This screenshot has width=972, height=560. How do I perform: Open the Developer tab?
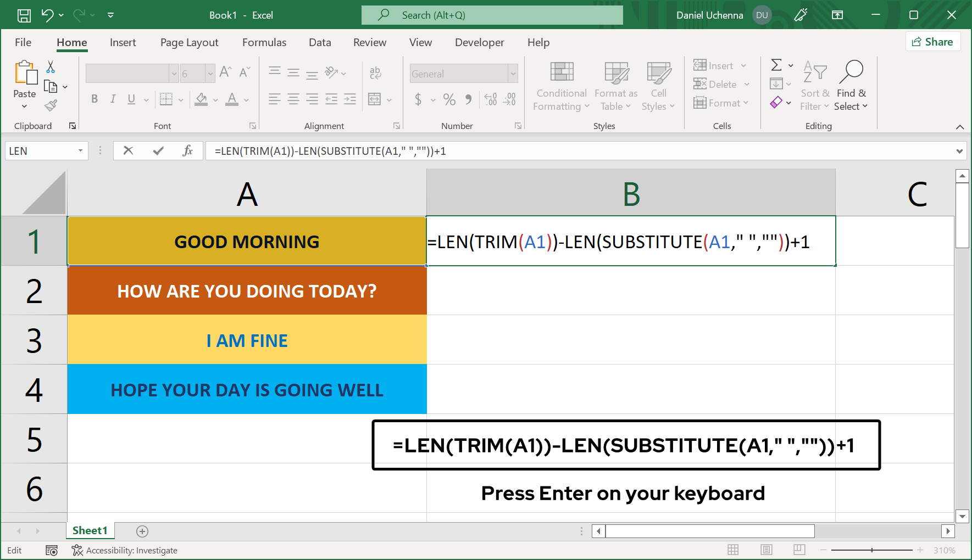[x=479, y=42]
